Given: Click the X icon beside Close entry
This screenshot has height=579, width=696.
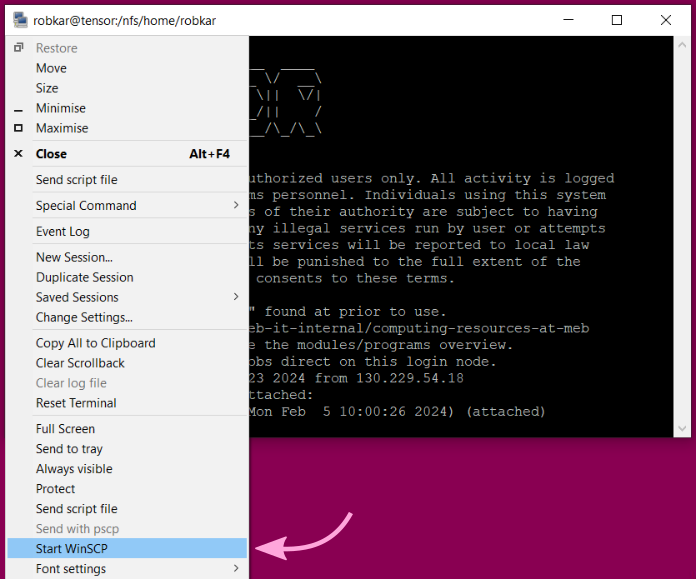Looking at the screenshot, I should tap(18, 154).
